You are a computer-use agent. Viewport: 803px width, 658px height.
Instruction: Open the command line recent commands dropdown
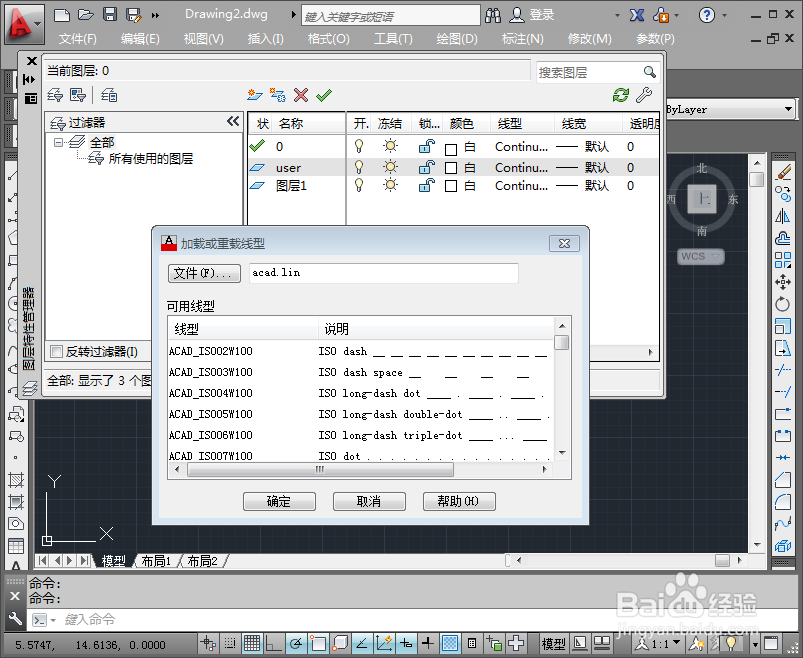coord(53,620)
